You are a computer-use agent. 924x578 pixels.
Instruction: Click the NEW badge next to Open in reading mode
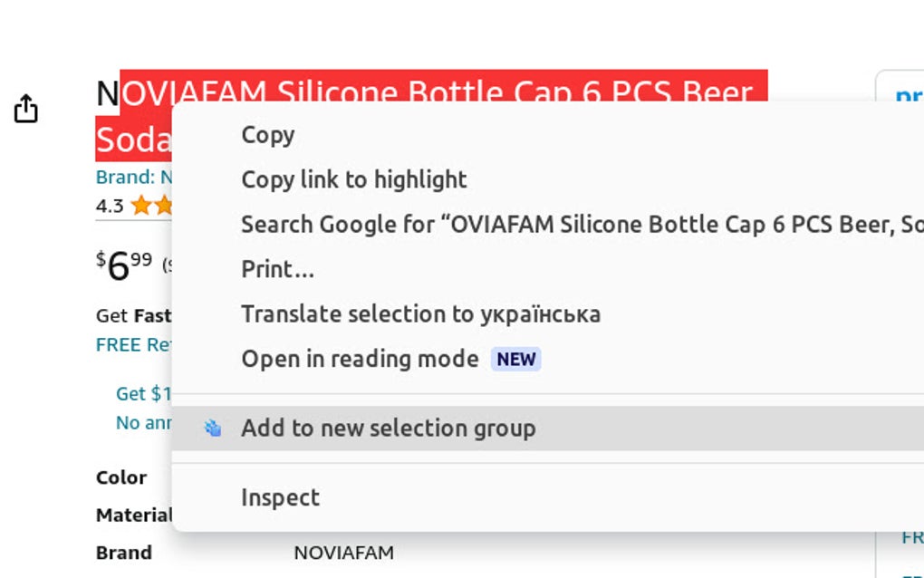pyautogui.click(x=515, y=359)
